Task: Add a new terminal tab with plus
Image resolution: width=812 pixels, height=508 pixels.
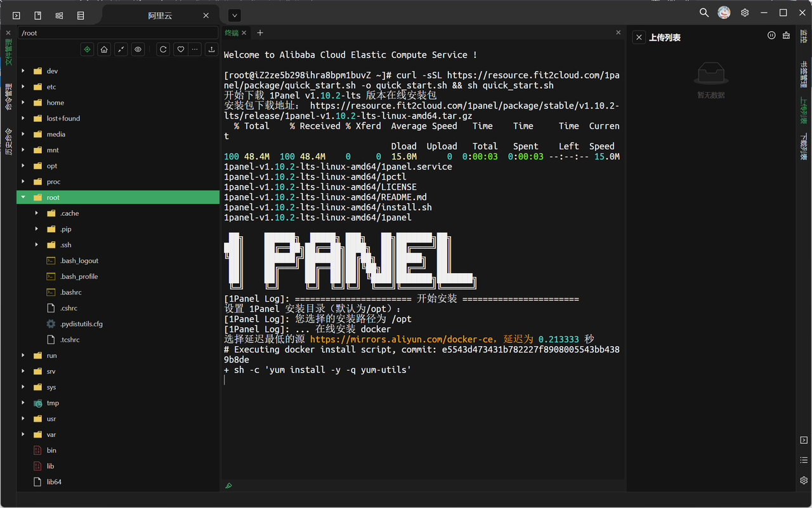Action: 260,33
